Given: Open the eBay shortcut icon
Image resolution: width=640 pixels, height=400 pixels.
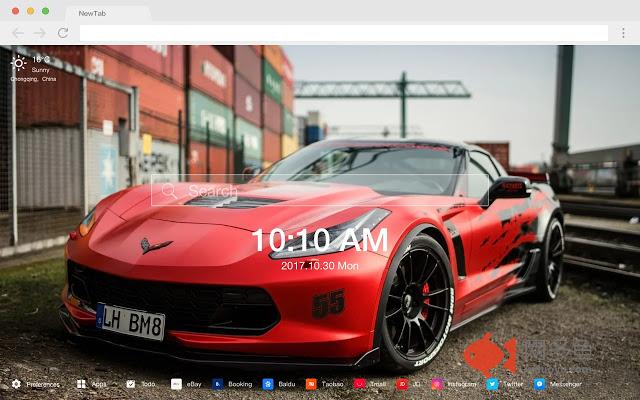Looking at the screenshot, I should (176, 384).
